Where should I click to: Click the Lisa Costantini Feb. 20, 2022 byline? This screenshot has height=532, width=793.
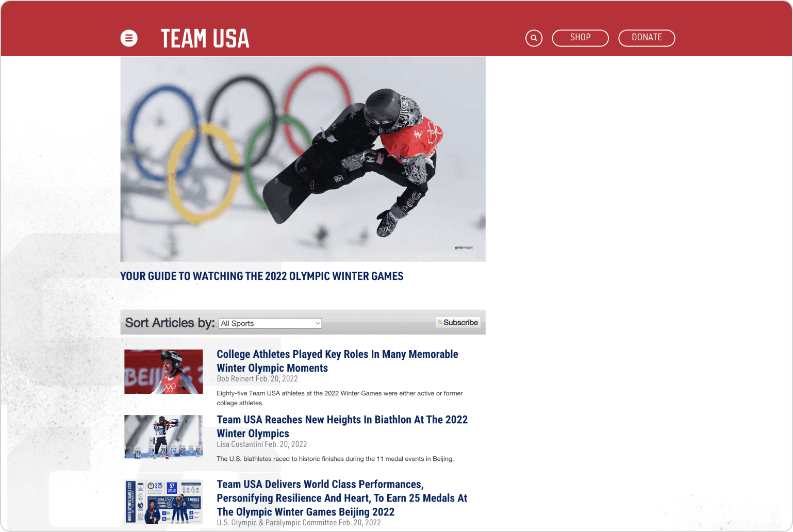[262, 444]
